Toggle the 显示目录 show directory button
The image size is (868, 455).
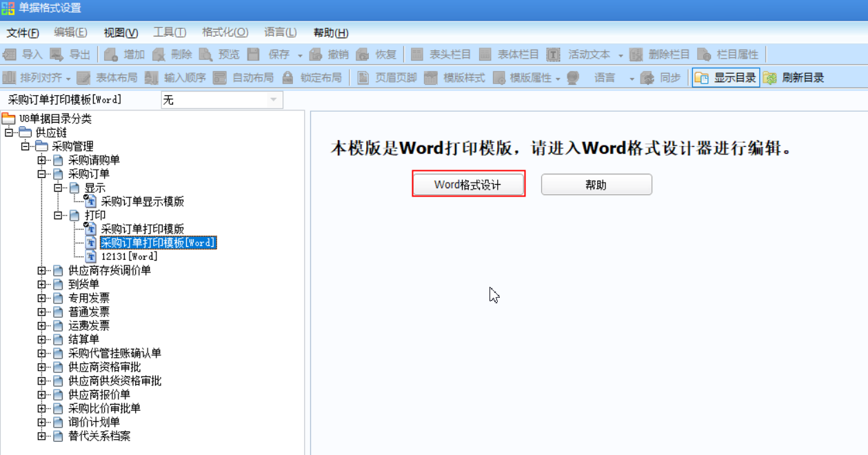coord(725,78)
